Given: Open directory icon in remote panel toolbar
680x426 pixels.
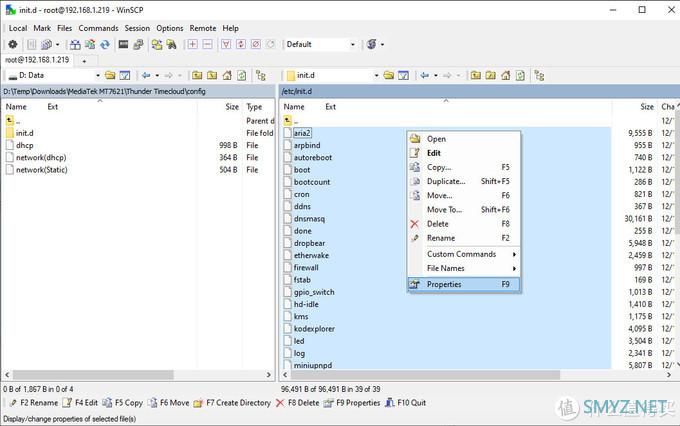Looking at the screenshot, I should click(389, 75).
